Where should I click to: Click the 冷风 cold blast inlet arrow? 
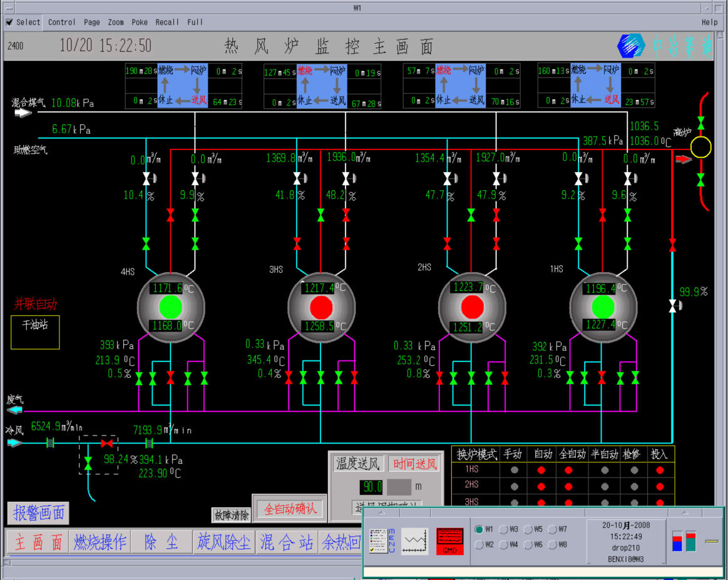click(x=14, y=442)
